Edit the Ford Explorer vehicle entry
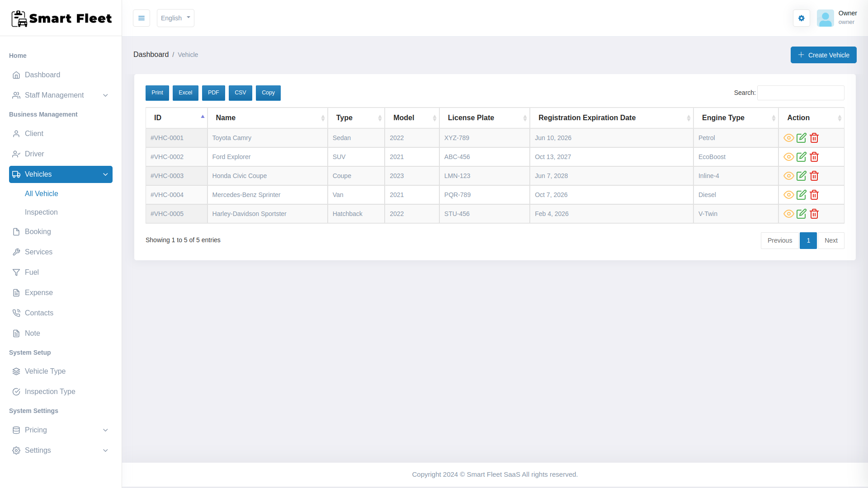This screenshot has height=488, width=868. [x=801, y=157]
